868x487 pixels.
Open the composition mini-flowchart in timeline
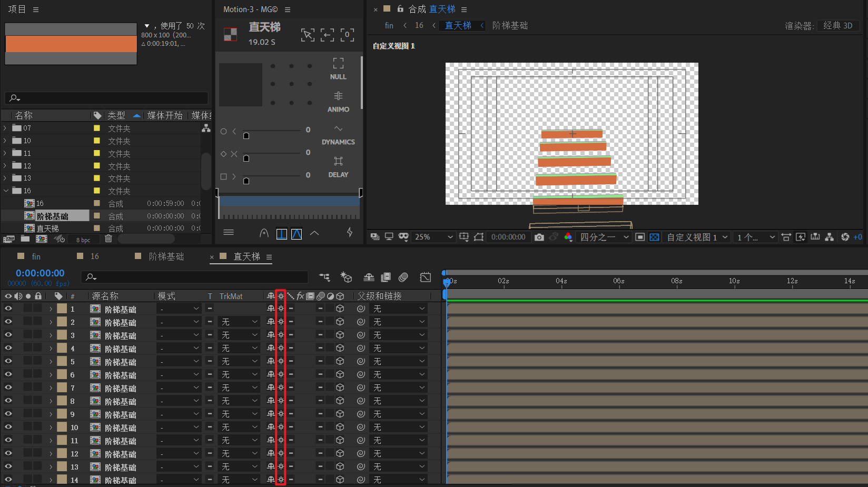pos(324,277)
